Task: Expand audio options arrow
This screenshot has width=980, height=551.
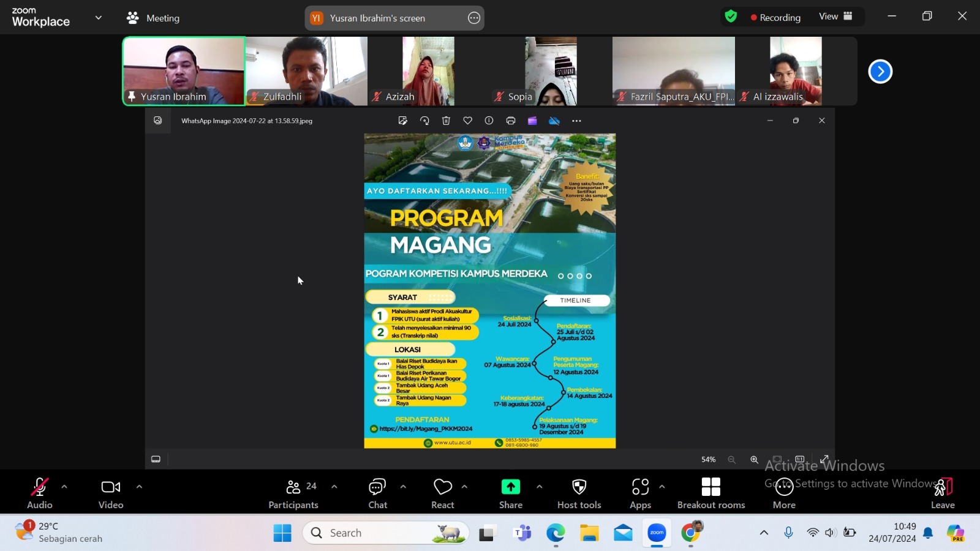Action: [64, 487]
